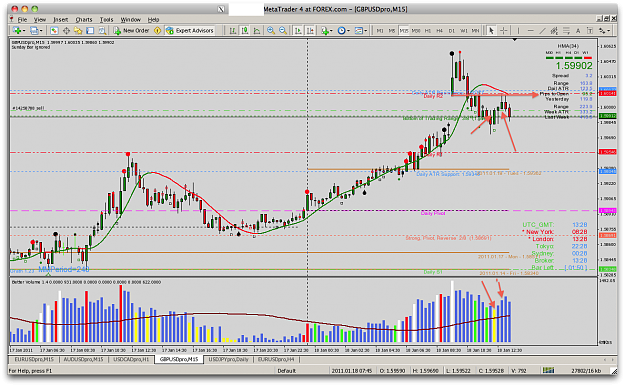Image resolution: width=625 pixels, height=386 pixels.
Task: Open the Charts menu
Action: [x=84, y=20]
